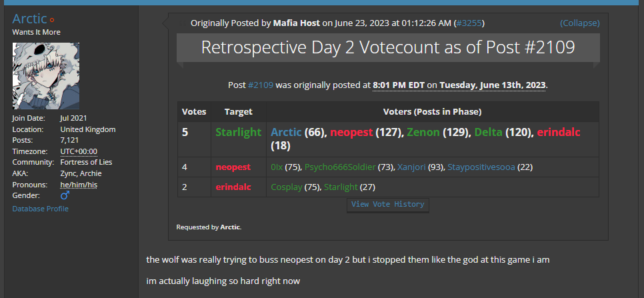Select voter Delta in Starlight row
Image resolution: width=644 pixels, height=298 pixels.
(x=489, y=132)
